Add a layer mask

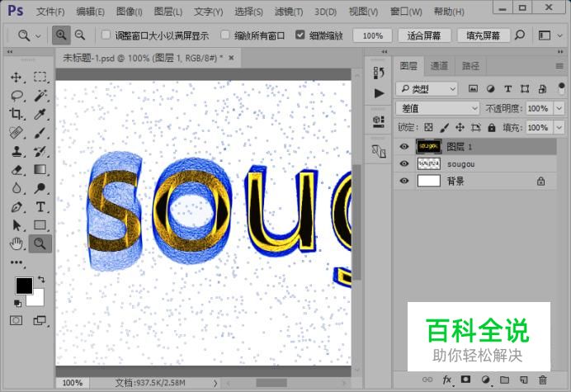(465, 380)
